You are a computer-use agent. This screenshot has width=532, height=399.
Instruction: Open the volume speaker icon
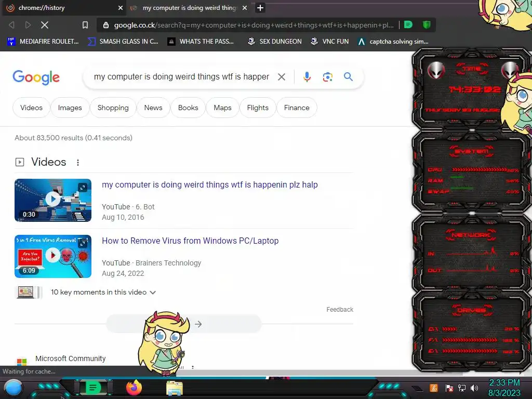coord(474,388)
